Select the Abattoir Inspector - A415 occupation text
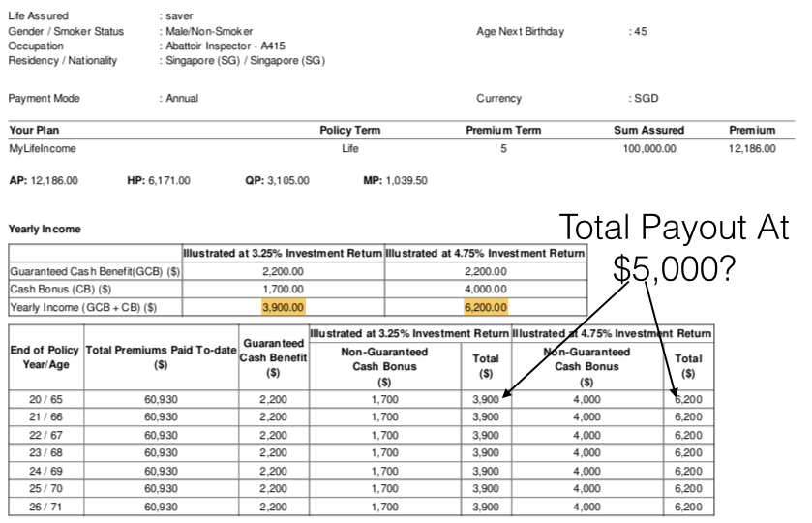This screenshot has width=812, height=523. pos(223,46)
